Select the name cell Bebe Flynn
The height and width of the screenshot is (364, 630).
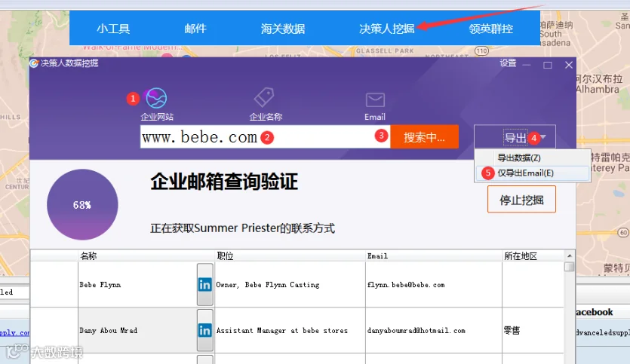point(137,285)
